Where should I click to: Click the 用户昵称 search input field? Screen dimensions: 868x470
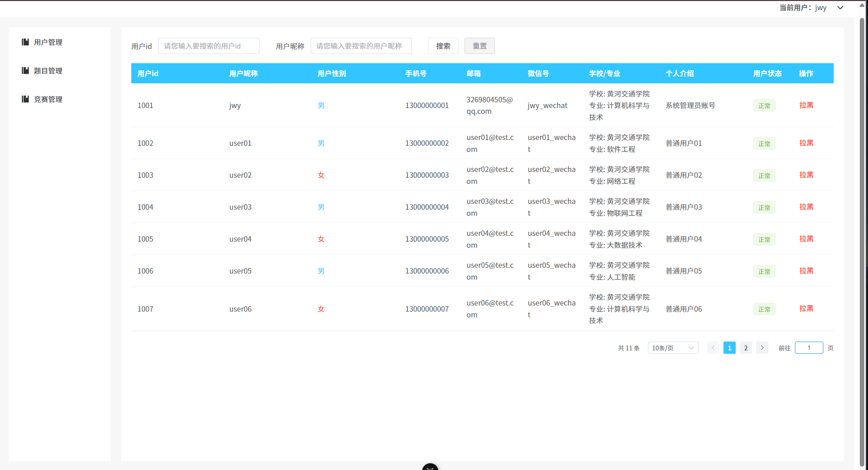pyautogui.click(x=361, y=46)
